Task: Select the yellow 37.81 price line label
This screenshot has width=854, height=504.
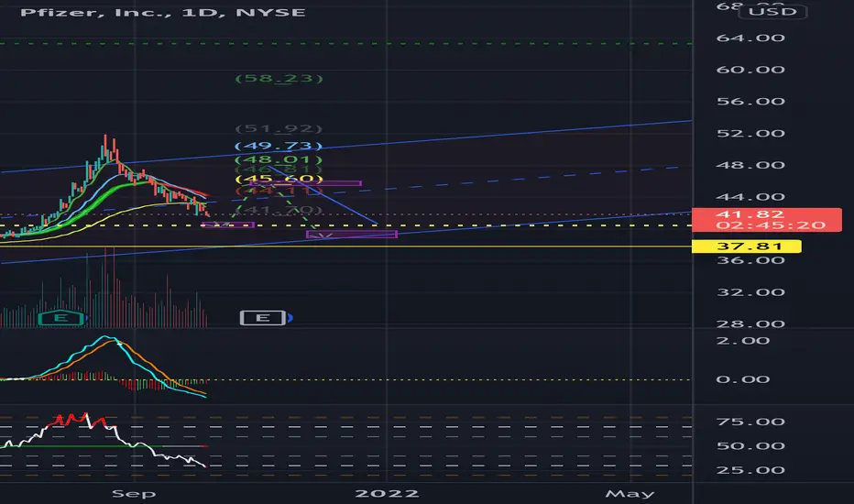Action: 746,247
